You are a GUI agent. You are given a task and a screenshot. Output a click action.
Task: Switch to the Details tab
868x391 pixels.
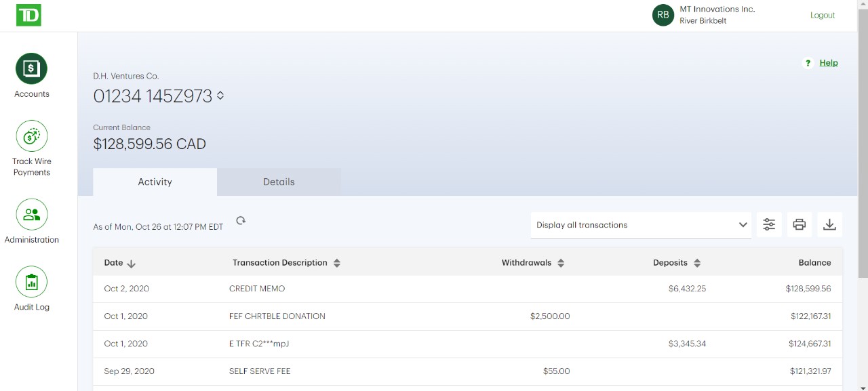coord(279,182)
